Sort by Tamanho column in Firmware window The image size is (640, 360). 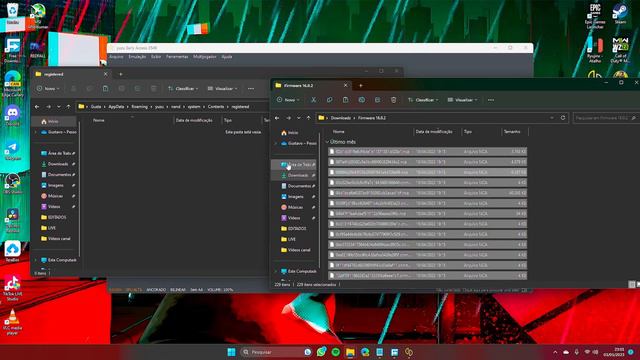click(x=512, y=132)
